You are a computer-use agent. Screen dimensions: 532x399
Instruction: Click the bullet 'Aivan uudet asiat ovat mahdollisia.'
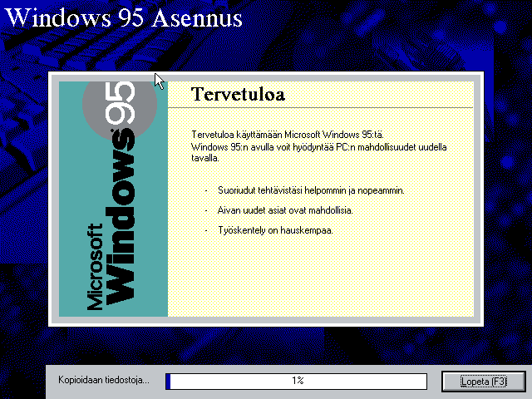pos(285,210)
